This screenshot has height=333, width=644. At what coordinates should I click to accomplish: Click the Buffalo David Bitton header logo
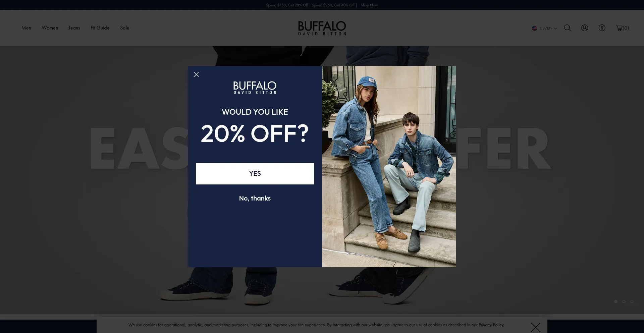(322, 28)
